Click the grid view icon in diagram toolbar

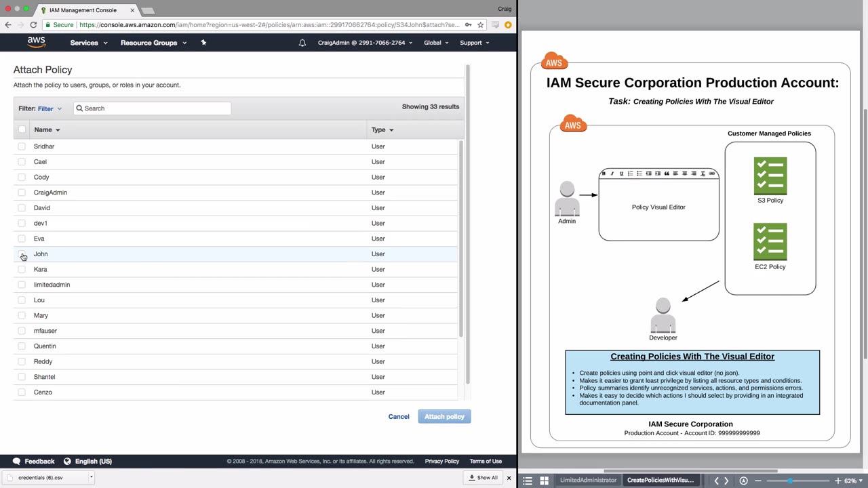pyautogui.click(x=544, y=481)
